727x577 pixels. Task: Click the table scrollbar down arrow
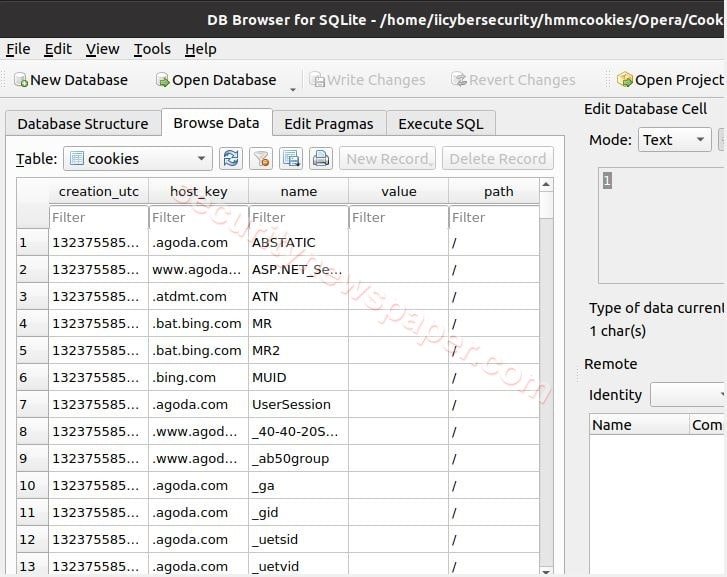(x=546, y=572)
